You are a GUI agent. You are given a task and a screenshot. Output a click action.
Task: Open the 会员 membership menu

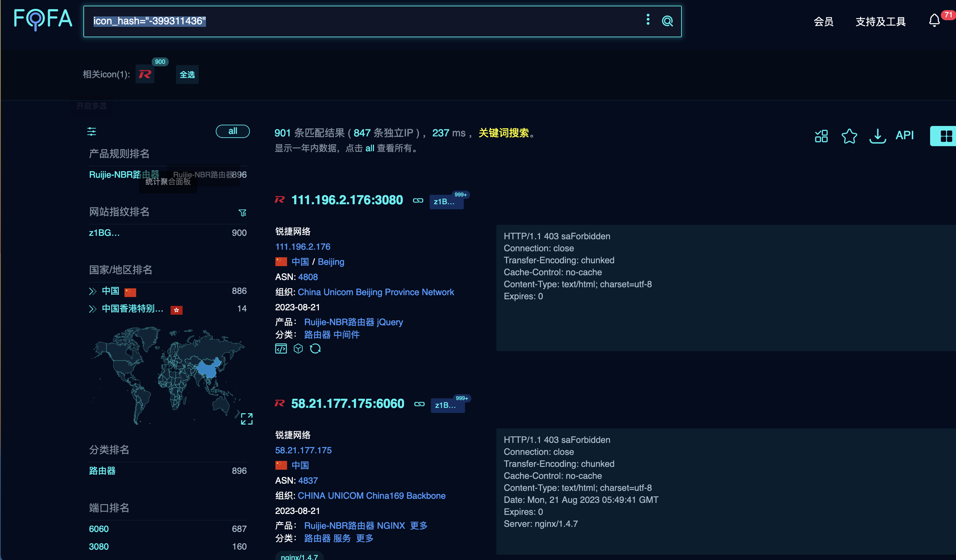point(824,21)
